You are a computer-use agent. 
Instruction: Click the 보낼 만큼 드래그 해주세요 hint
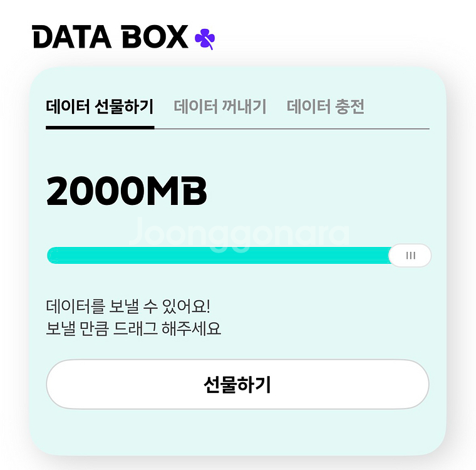(x=133, y=328)
